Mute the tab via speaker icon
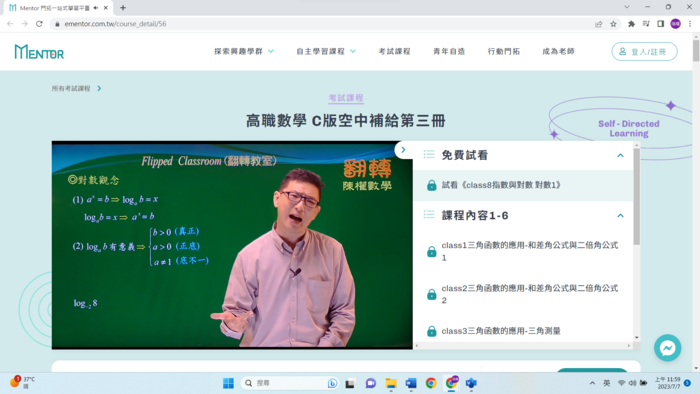 coord(96,8)
